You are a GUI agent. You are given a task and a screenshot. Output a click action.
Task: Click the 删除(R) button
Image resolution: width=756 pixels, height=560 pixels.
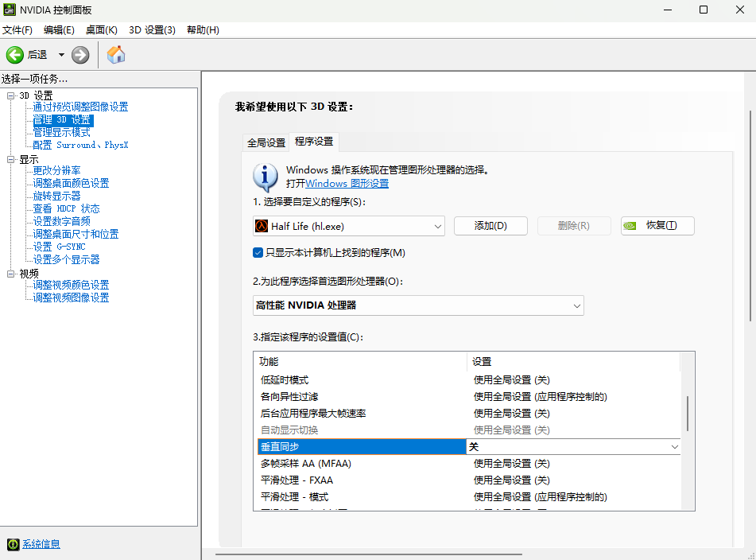(574, 226)
